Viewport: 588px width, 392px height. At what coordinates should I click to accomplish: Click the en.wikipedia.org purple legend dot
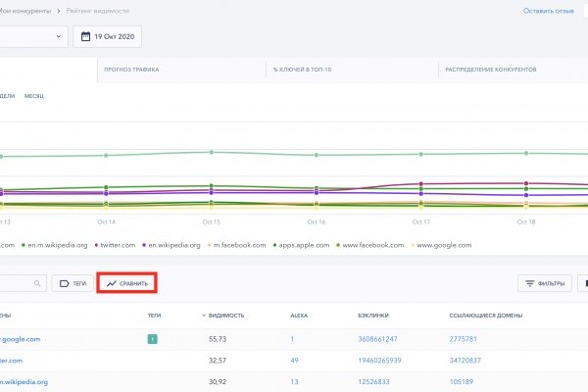[x=146, y=245]
